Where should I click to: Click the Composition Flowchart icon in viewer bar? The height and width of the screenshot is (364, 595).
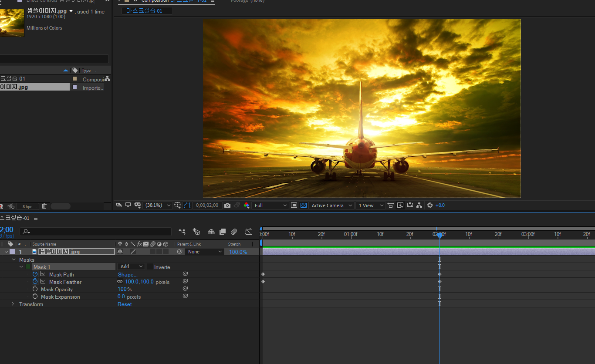[x=419, y=205]
